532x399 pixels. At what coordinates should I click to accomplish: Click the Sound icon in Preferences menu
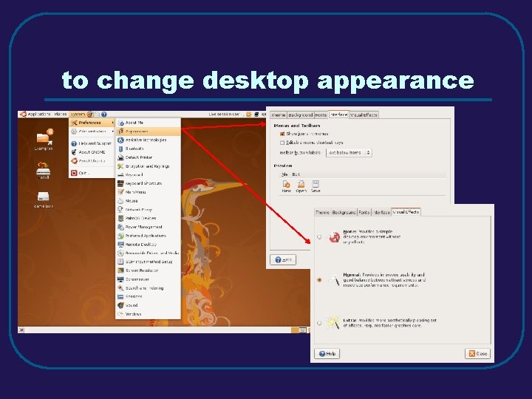(120, 305)
